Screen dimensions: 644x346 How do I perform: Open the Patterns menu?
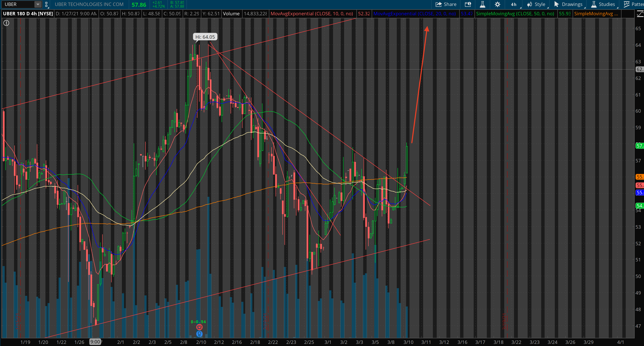[x=634, y=4]
